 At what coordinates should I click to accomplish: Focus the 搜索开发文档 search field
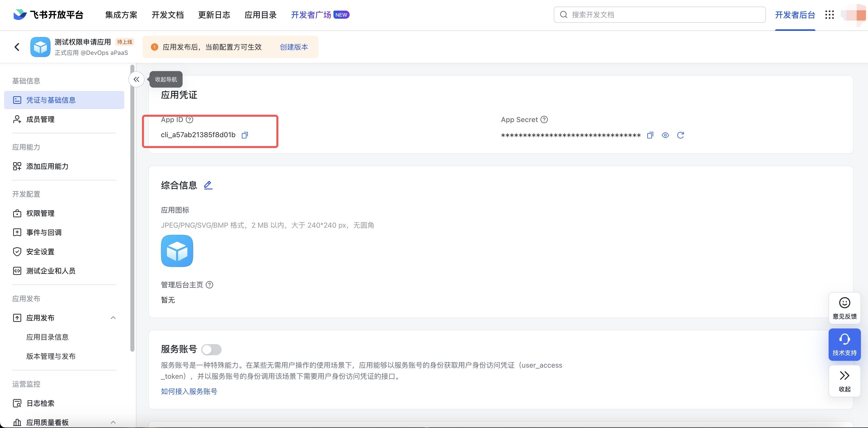659,14
